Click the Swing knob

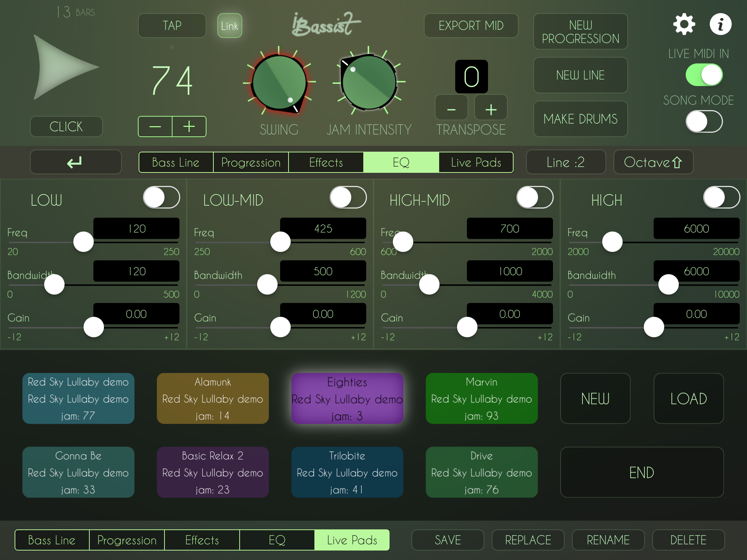pos(279,82)
